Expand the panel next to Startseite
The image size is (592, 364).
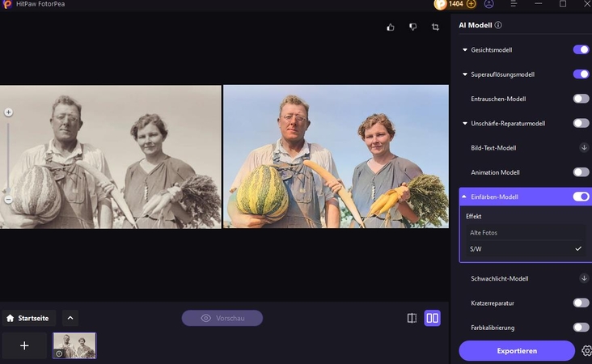[70, 318]
